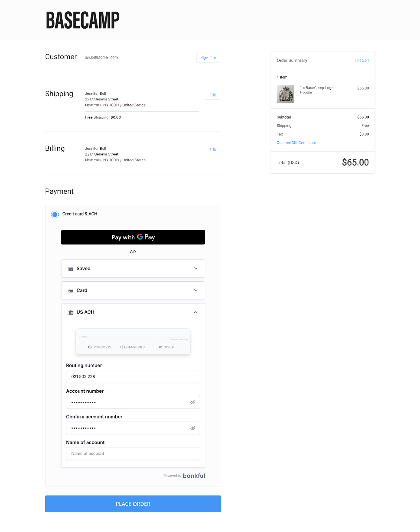420x532 pixels.
Task: Pay with Google Pay
Action: pyautogui.click(x=133, y=237)
